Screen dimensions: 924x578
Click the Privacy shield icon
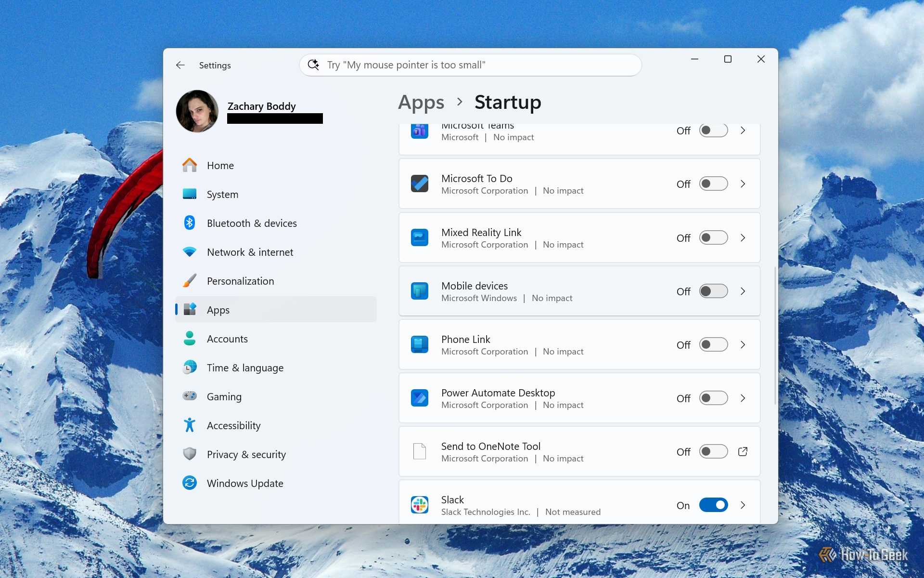click(x=190, y=454)
